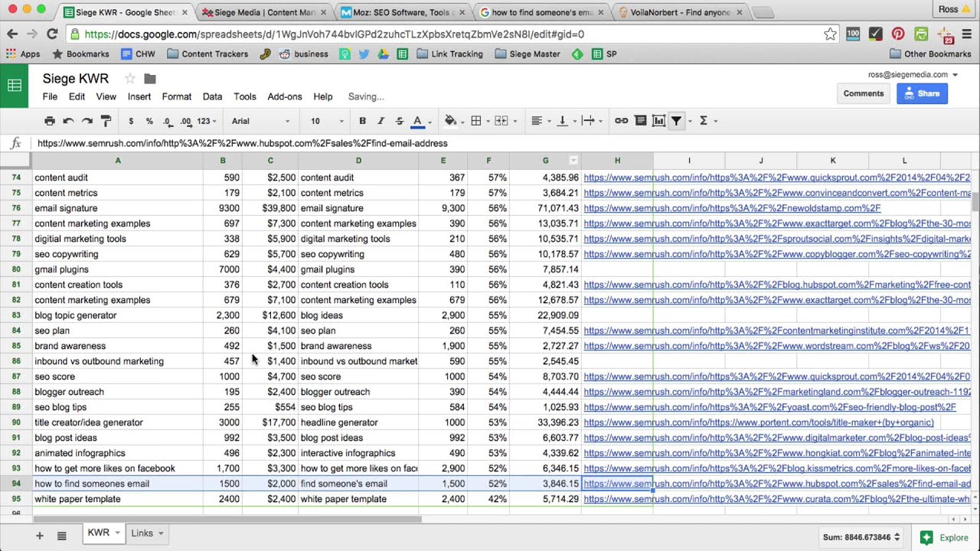Switch to the Links sheet tab
980x551 pixels.
[x=146, y=533]
